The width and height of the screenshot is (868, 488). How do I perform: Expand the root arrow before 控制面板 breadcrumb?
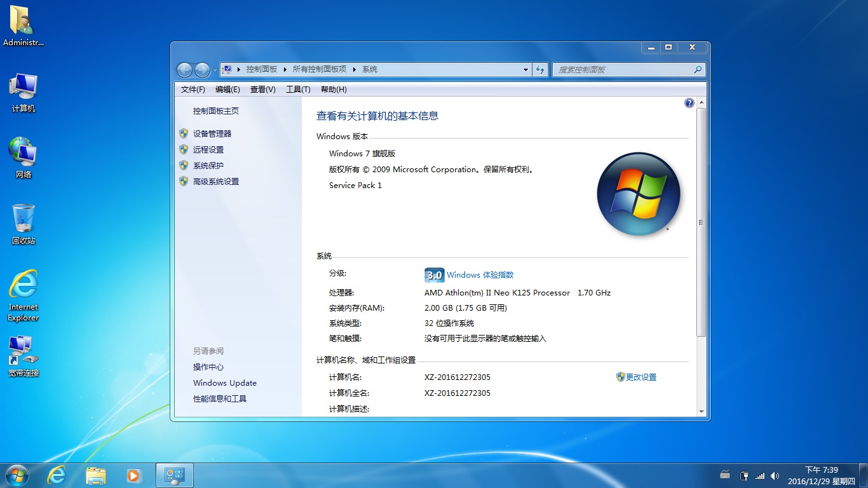239,69
